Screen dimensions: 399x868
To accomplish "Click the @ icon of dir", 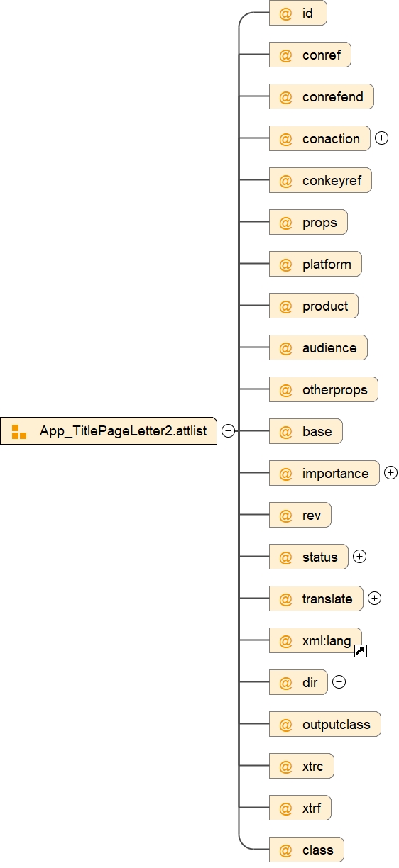I will [x=286, y=683].
